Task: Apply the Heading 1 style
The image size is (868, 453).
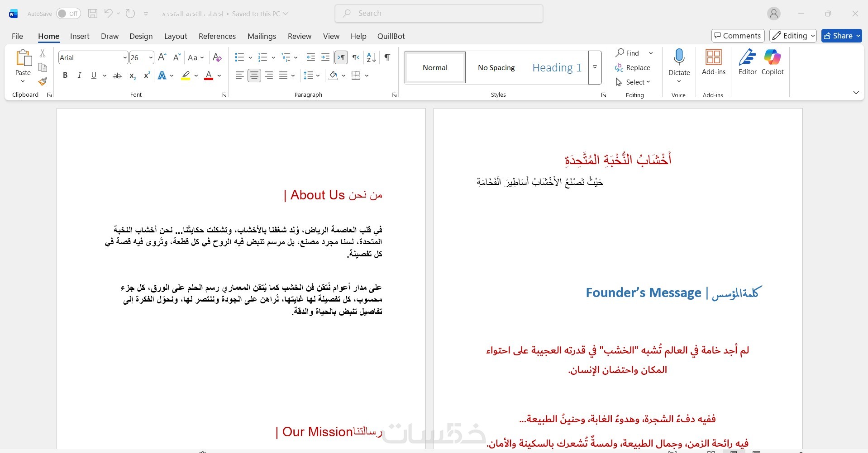Action: [x=557, y=67]
